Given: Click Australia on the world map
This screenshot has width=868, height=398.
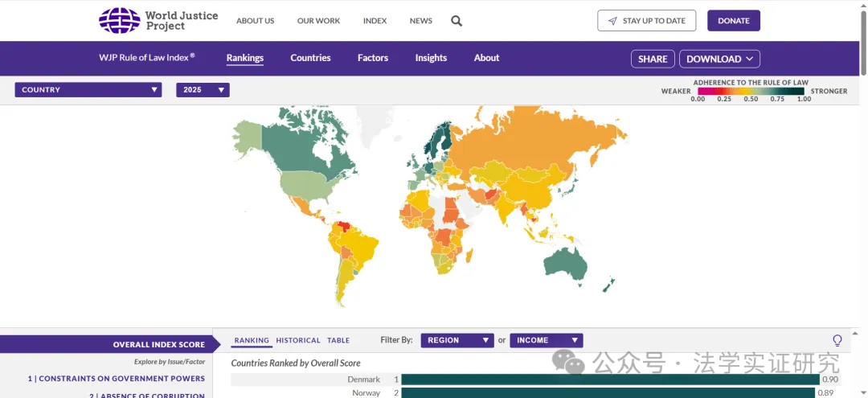Looking at the screenshot, I should click(565, 265).
